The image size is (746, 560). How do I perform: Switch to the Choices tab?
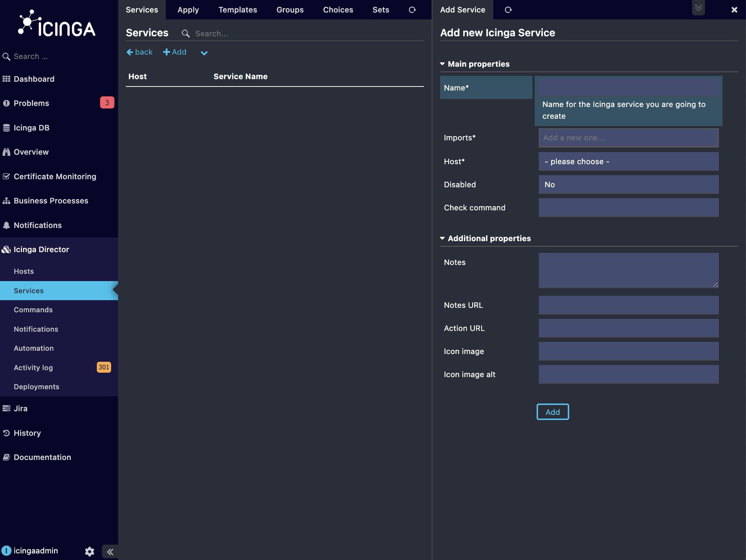coord(338,10)
